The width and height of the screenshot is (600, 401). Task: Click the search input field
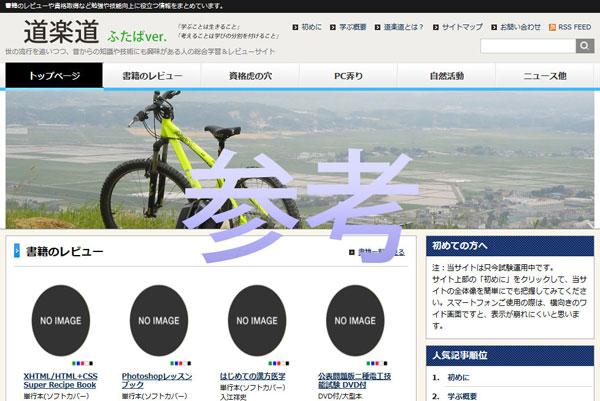(528, 46)
